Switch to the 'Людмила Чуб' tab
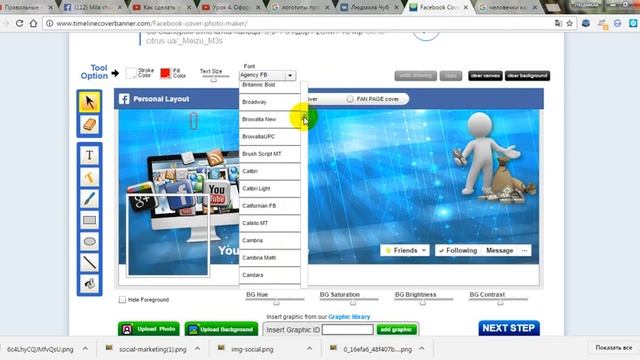Screen dimensions: 640x360 point(370,7)
